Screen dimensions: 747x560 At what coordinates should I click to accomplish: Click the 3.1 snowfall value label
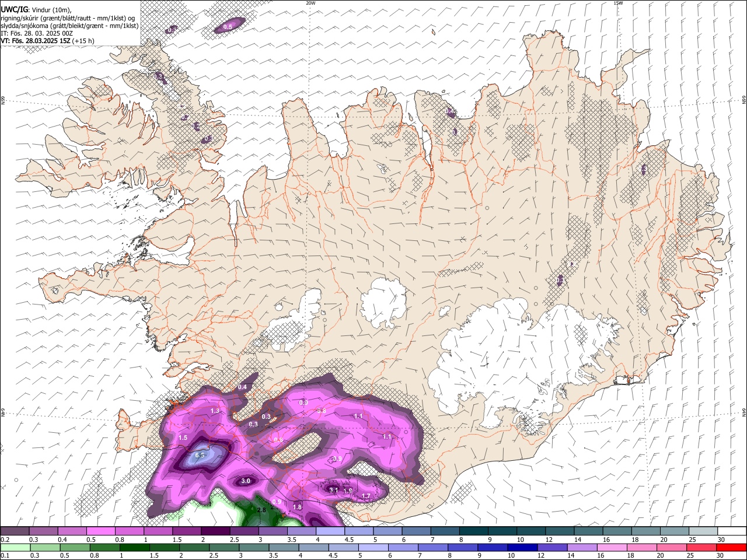tap(334, 490)
